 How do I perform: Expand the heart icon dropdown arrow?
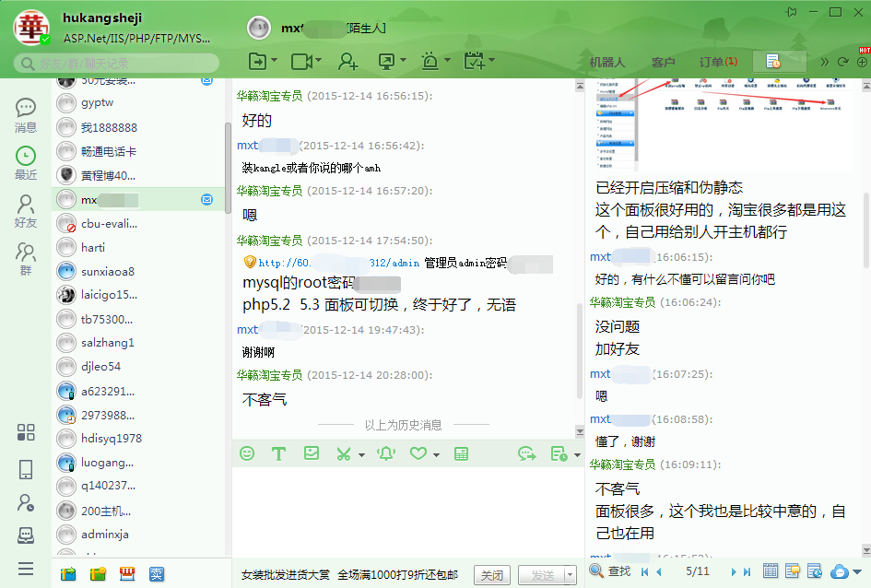coord(436,455)
